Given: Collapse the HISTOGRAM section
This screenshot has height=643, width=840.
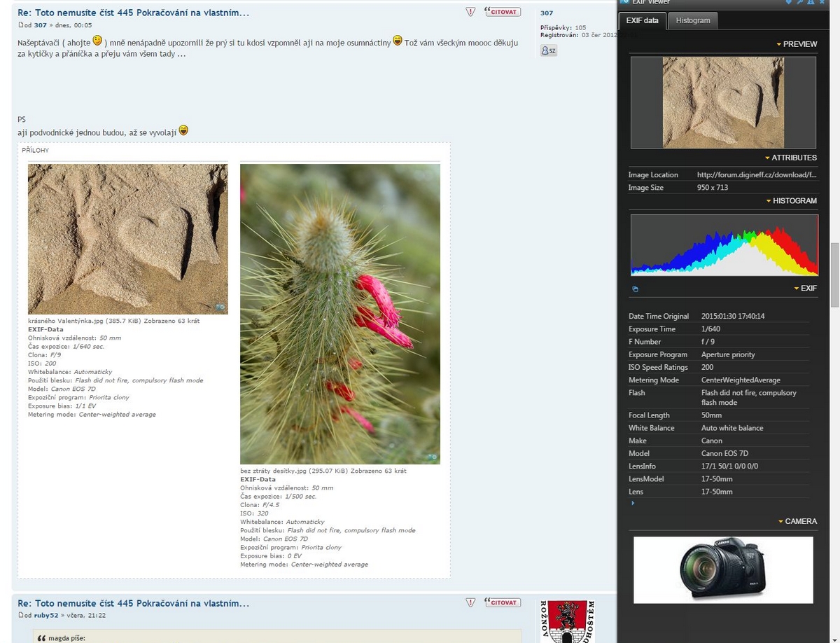Looking at the screenshot, I should (x=791, y=201).
